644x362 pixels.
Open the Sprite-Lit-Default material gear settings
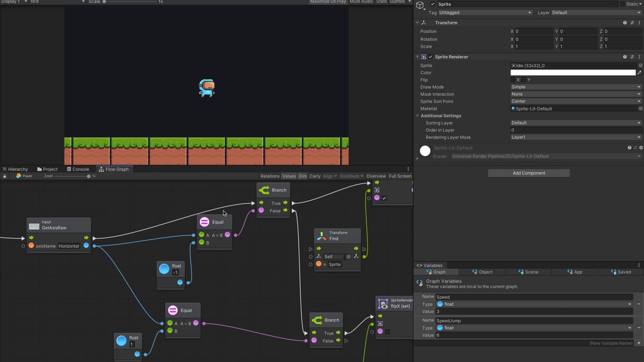[641, 148]
